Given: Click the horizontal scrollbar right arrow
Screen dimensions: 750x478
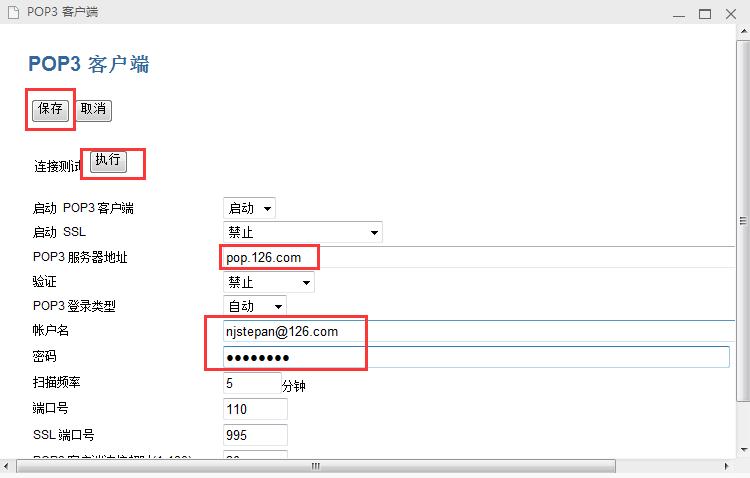Looking at the screenshot, I should tap(726, 466).
